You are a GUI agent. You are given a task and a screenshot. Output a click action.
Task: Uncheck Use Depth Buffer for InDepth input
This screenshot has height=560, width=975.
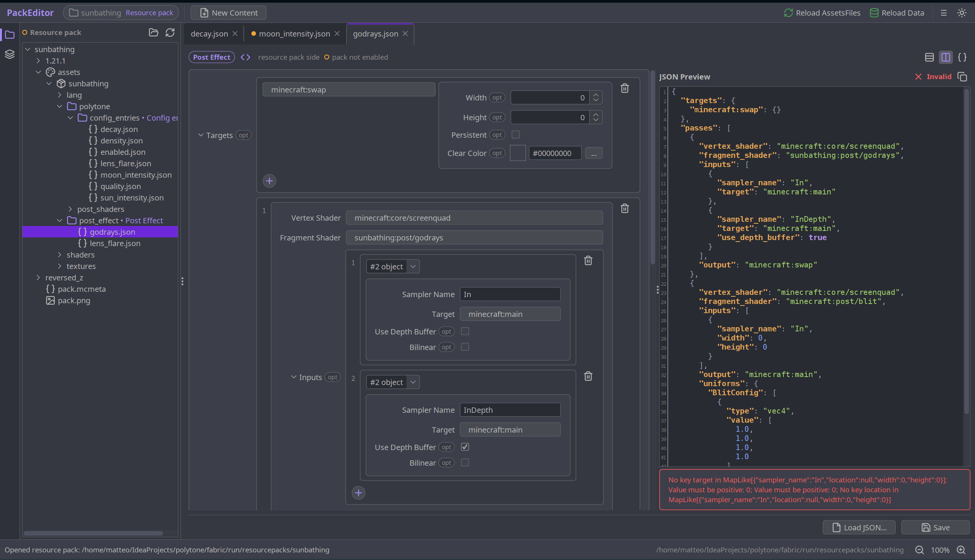465,447
